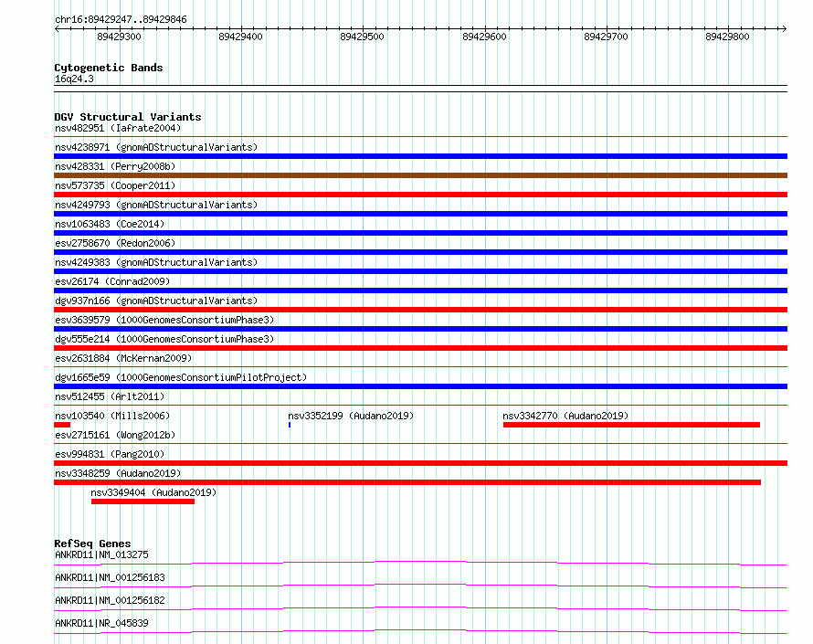Click the 16q24.3 cytogenetic band label
The height and width of the screenshot is (644, 813).
point(74,79)
